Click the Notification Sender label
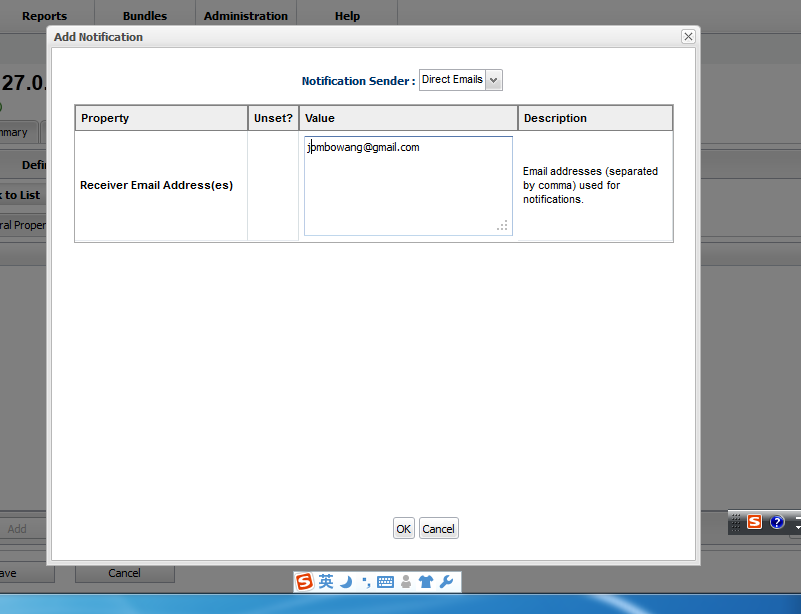Screen dimensions: 801x614 358,81
